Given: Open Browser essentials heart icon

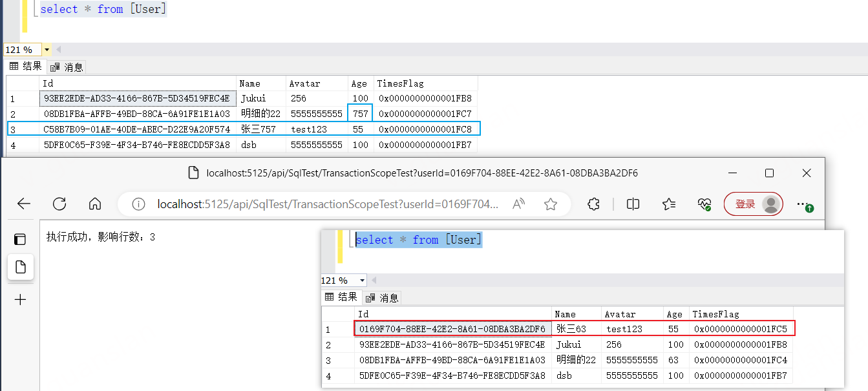Looking at the screenshot, I should (x=704, y=204).
